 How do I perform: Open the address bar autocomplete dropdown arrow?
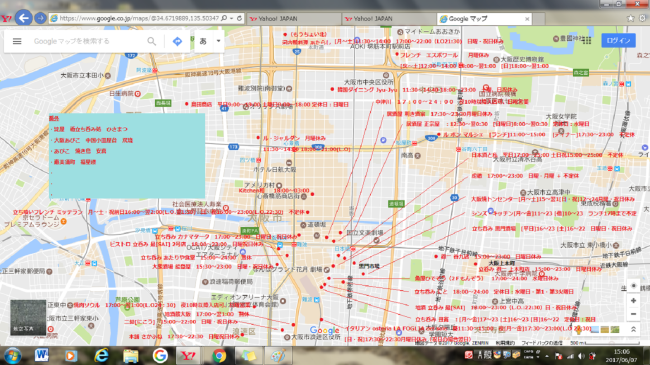(x=232, y=18)
